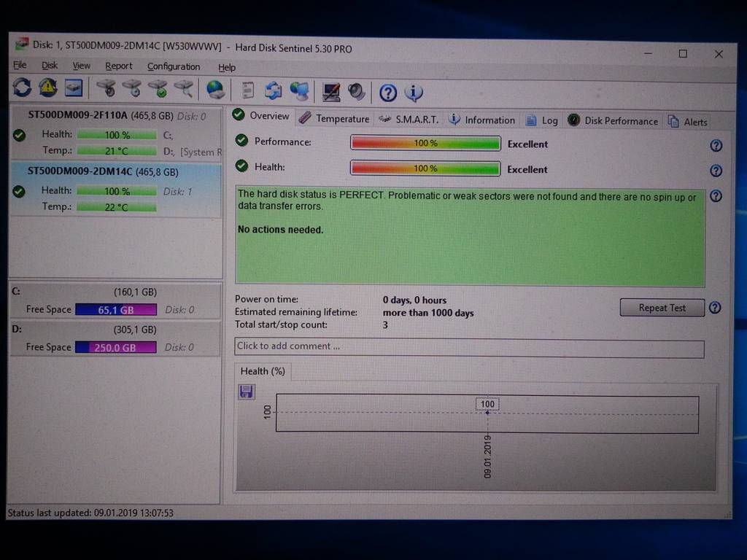This screenshot has width=747, height=560.
Task: Click the disk with magnifier icon
Action: [183, 89]
